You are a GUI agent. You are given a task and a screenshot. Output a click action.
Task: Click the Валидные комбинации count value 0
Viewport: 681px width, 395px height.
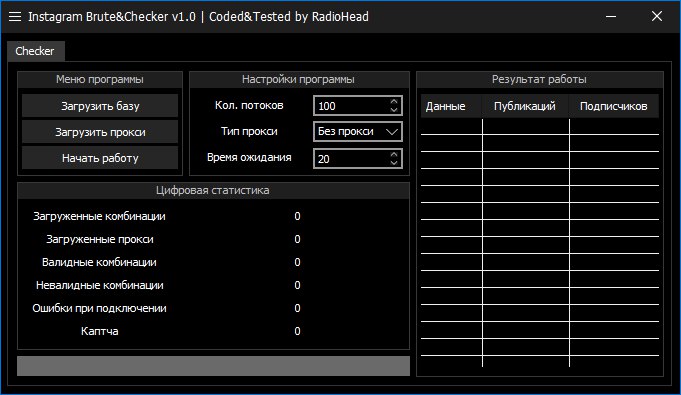point(297,262)
